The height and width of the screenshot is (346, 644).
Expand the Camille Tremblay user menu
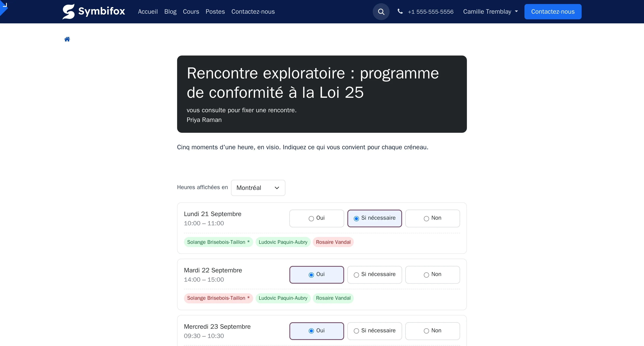coord(490,12)
